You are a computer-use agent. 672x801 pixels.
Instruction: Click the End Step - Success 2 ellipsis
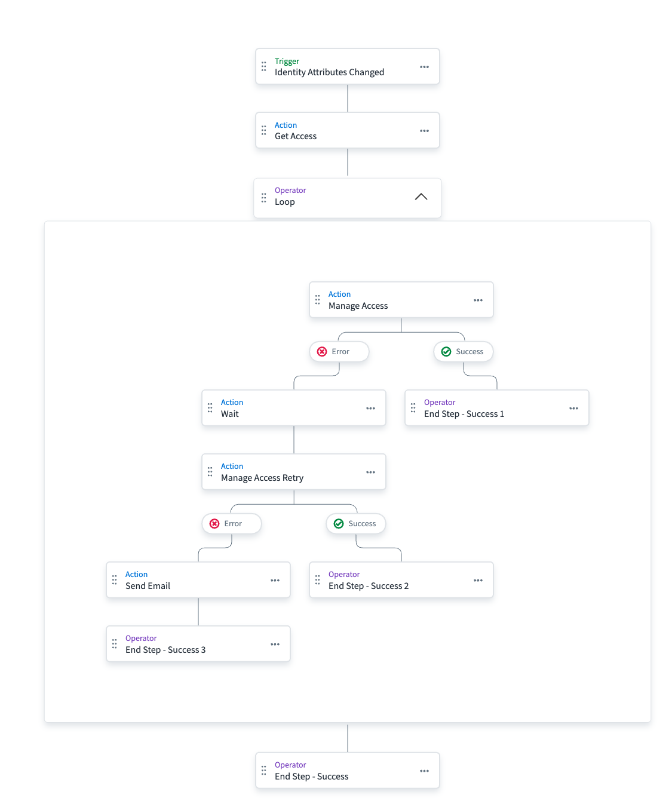pos(478,581)
